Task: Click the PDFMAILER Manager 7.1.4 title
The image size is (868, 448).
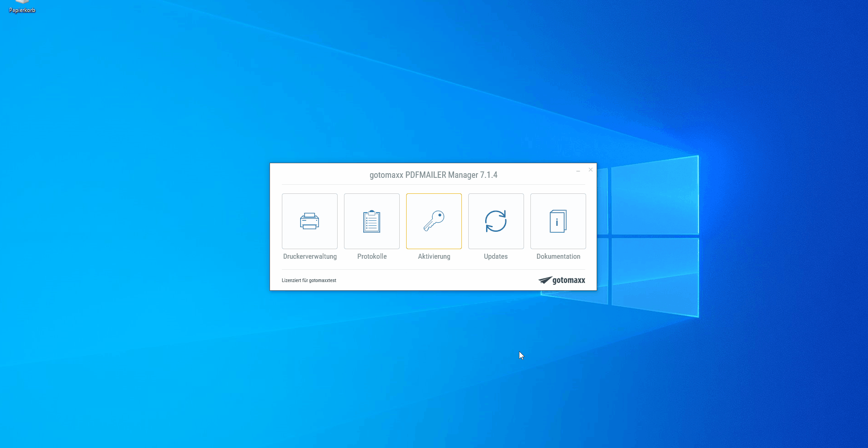Action: tap(433, 175)
